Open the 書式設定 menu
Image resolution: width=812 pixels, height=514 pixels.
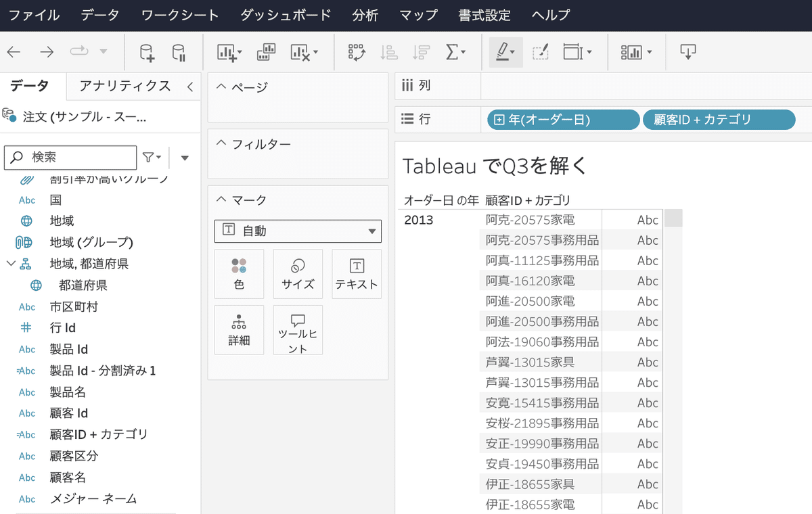click(x=484, y=15)
